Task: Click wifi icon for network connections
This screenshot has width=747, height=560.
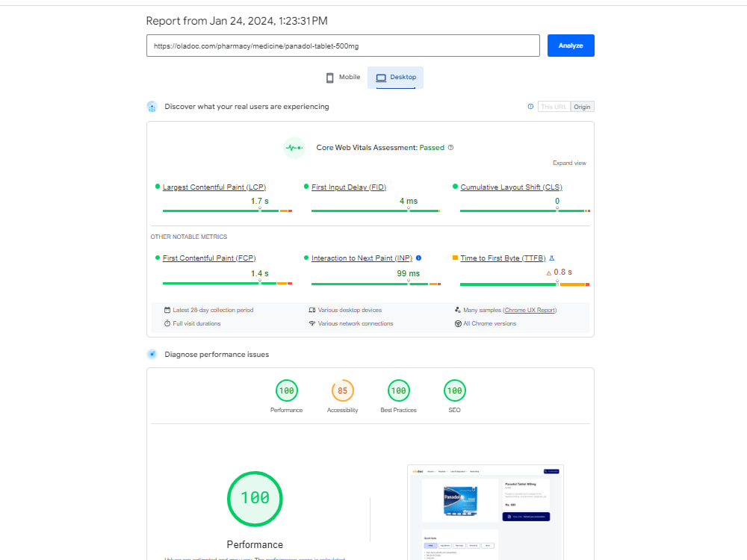Action: click(312, 323)
